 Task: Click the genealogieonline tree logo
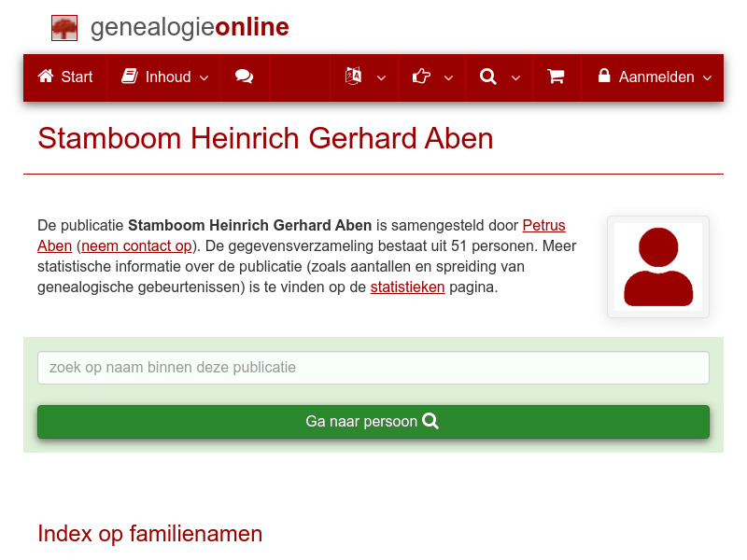point(63,27)
